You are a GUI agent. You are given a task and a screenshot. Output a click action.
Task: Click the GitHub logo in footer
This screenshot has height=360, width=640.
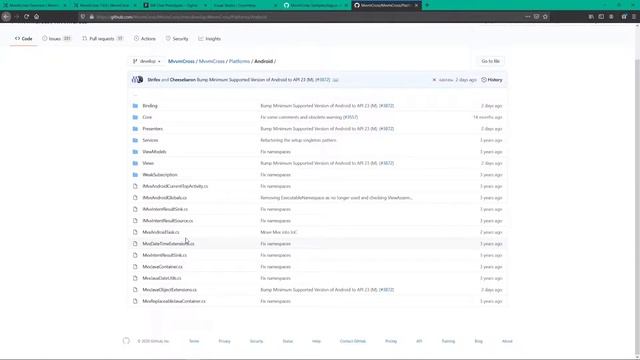point(126,341)
